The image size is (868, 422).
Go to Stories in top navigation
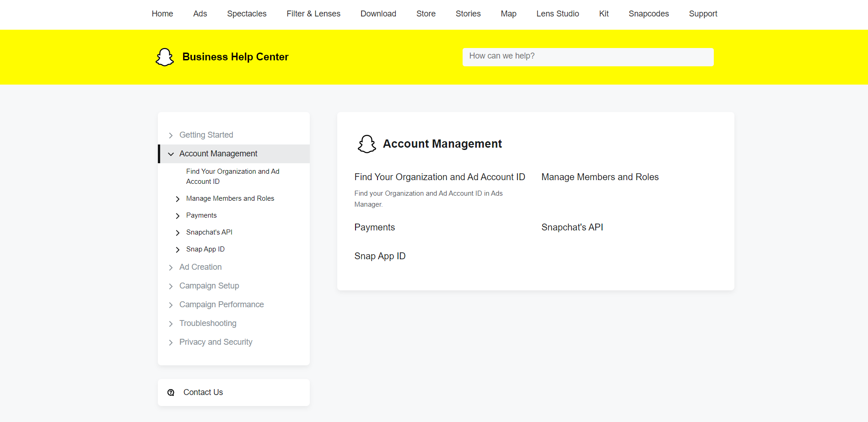468,14
